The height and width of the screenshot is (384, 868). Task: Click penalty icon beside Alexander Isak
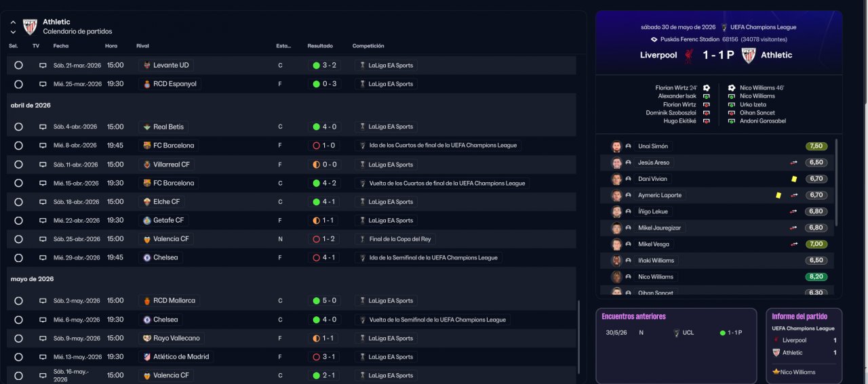[x=706, y=96]
